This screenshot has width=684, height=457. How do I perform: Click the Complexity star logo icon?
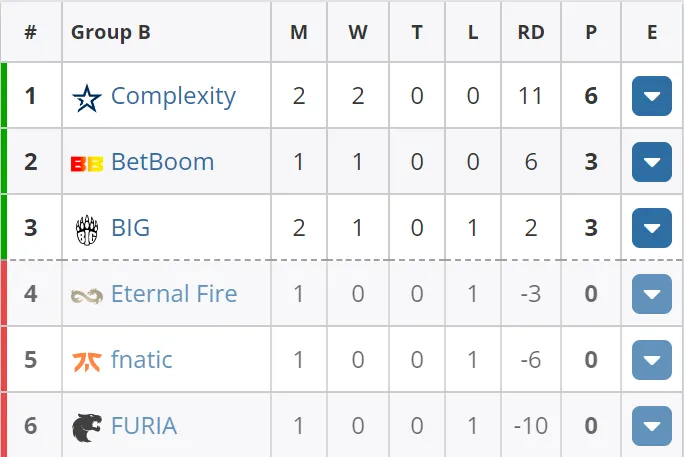87,98
